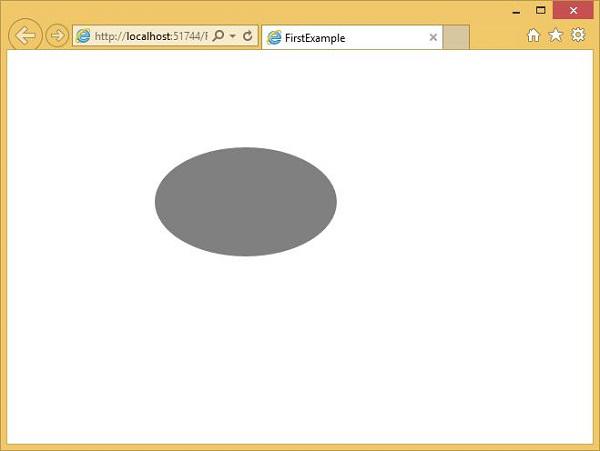This screenshot has height=451, width=600.
Task: Click the gray ellipse on the page
Action: coord(246,202)
